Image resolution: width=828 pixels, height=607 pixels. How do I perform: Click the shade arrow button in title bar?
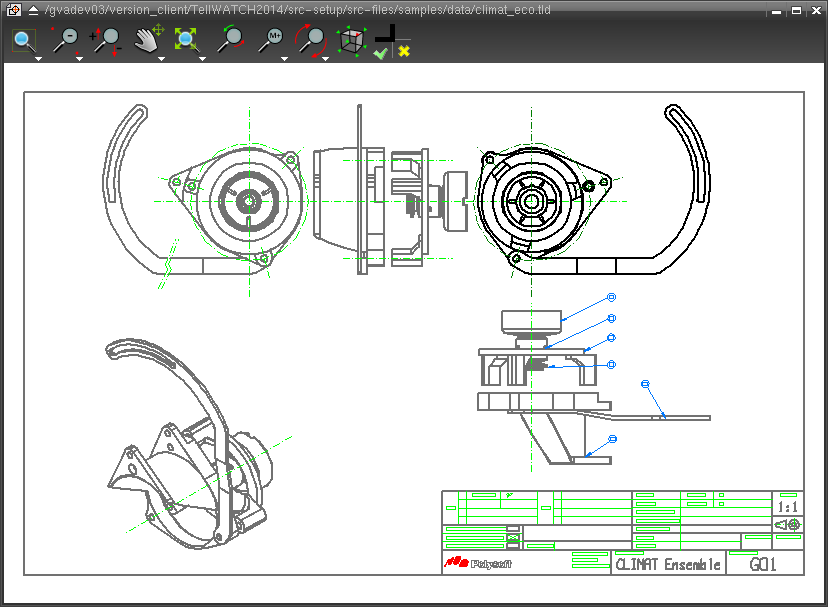point(33,10)
